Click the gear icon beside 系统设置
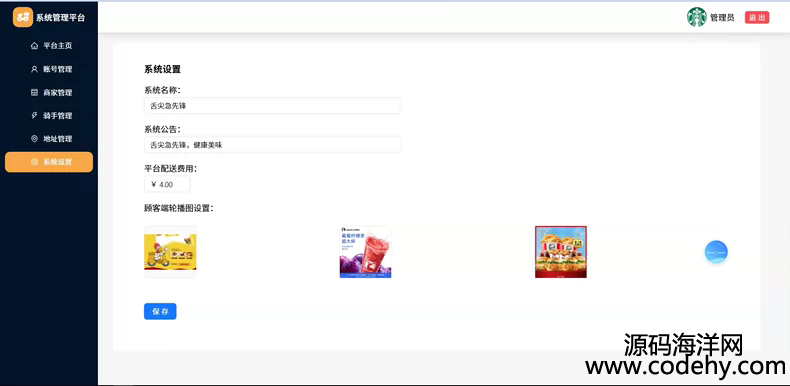 coord(34,162)
